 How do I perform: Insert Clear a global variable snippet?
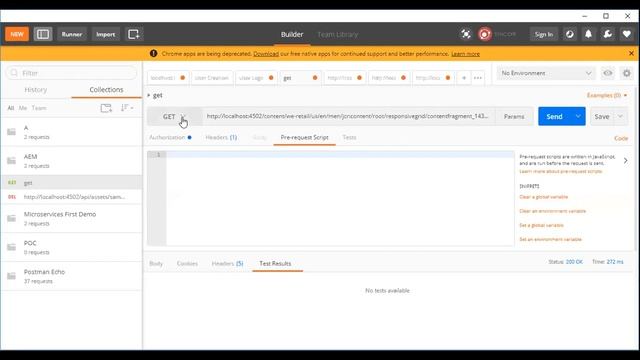pyautogui.click(x=543, y=197)
